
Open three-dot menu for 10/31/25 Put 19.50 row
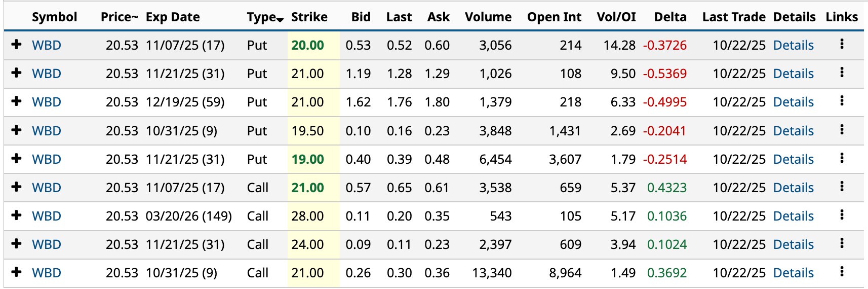842,130
